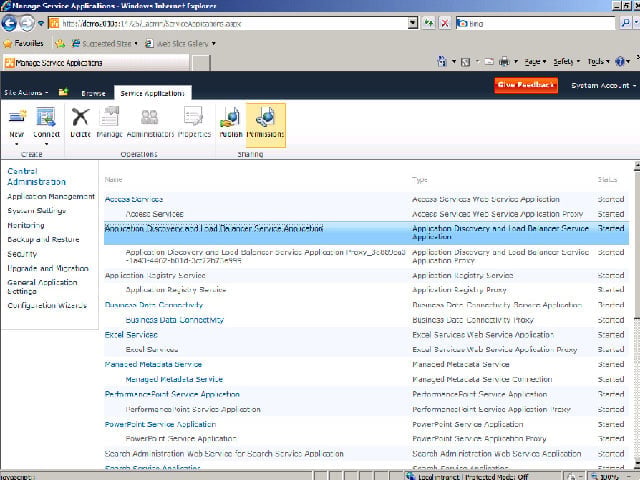
Task: Open the Excel Services application link
Action: [x=131, y=335]
